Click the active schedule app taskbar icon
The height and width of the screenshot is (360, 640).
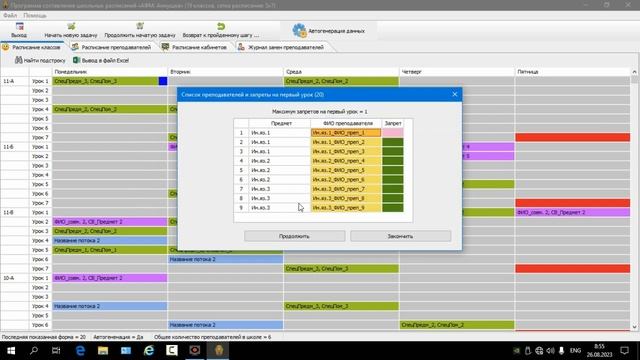tap(218, 351)
